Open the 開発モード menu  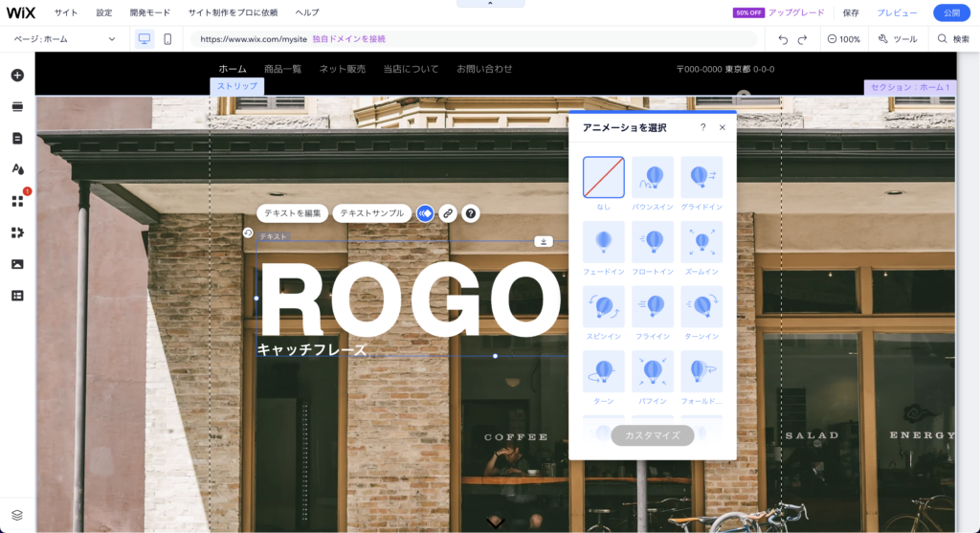[150, 12]
